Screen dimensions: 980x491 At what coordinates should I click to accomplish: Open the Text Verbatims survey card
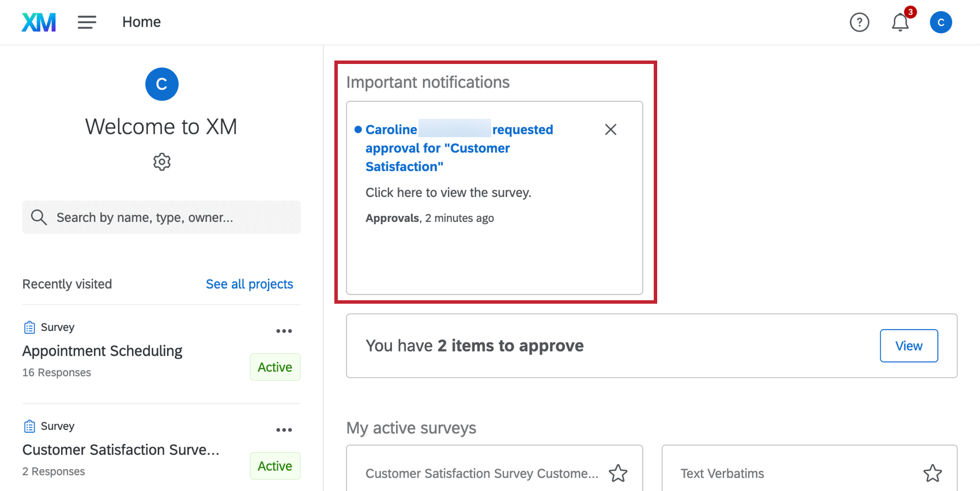pyautogui.click(x=722, y=473)
